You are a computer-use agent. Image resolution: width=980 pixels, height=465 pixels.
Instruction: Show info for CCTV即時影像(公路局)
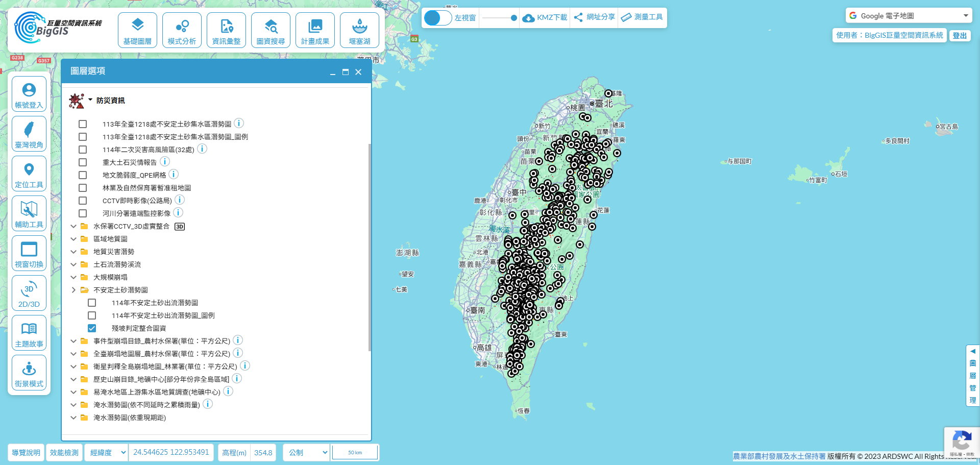(180, 200)
